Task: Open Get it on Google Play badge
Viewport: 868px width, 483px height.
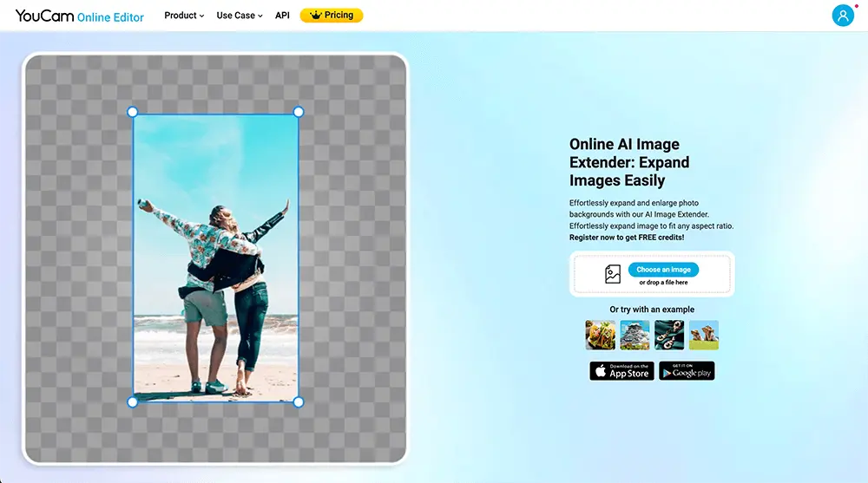Action: (687, 370)
